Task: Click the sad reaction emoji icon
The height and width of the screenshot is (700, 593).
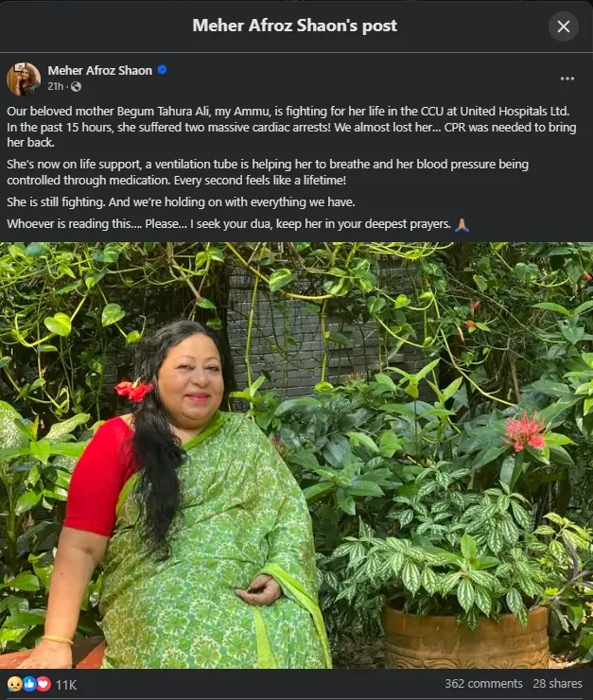Action: click(15, 684)
